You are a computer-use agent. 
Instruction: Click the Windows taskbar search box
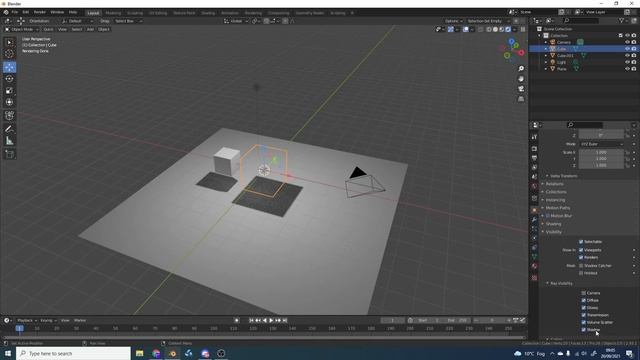click(73, 353)
